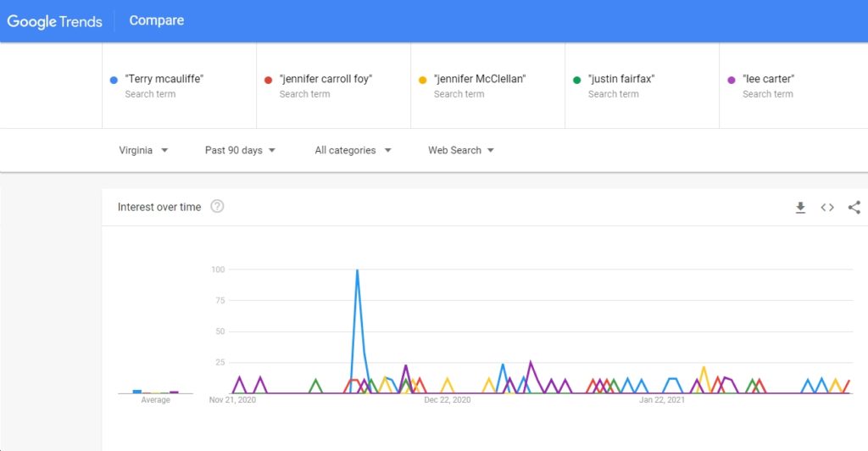Download the Interest over time data
The image size is (868, 451).
pos(800,208)
